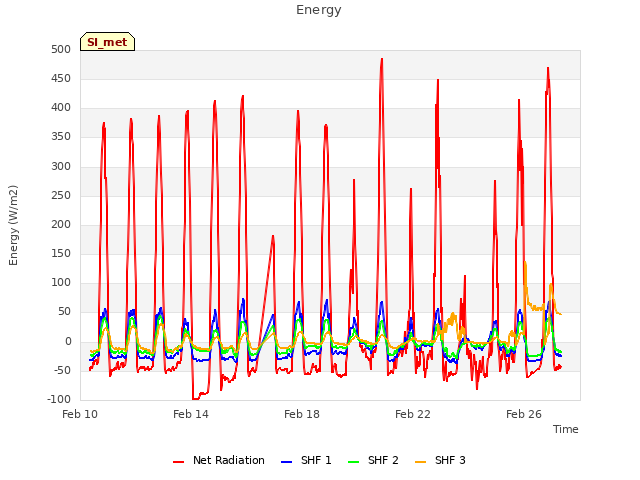This screenshot has width=640, height=480.
Task: Click the orange SHF 3 spike near Feb 26
Action: pos(525,263)
